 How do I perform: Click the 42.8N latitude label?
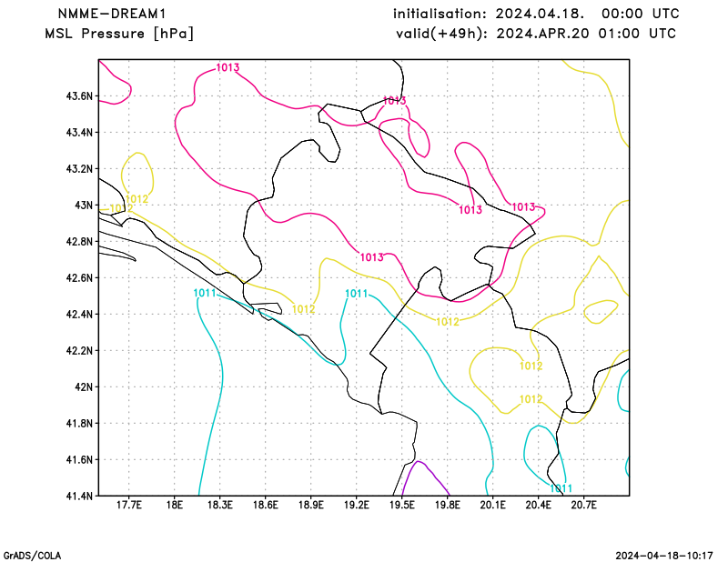(x=79, y=242)
